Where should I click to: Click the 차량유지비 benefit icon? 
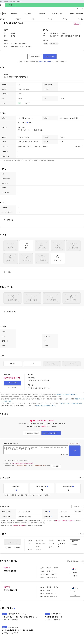pyautogui.click(x=42, y=246)
